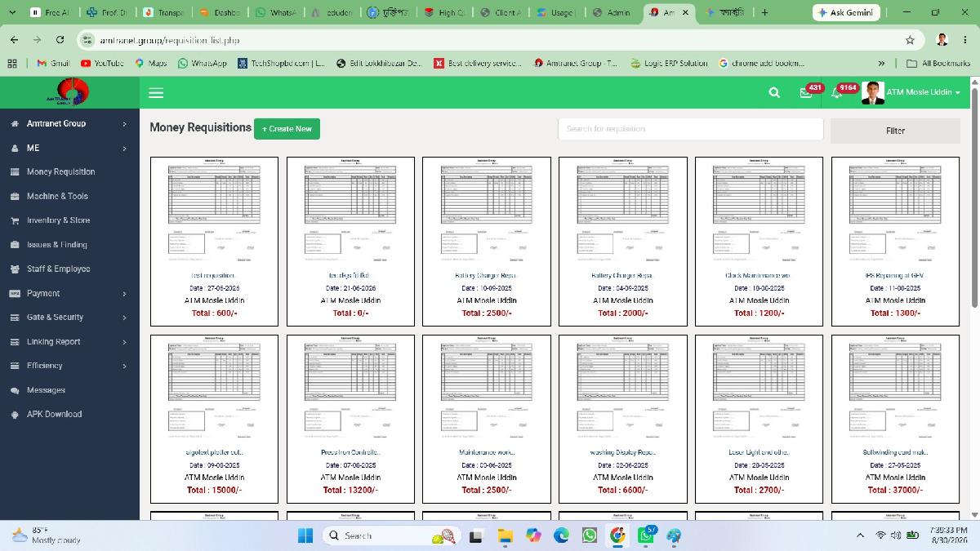
Task: Open washing Display requisition link
Action: point(622,452)
